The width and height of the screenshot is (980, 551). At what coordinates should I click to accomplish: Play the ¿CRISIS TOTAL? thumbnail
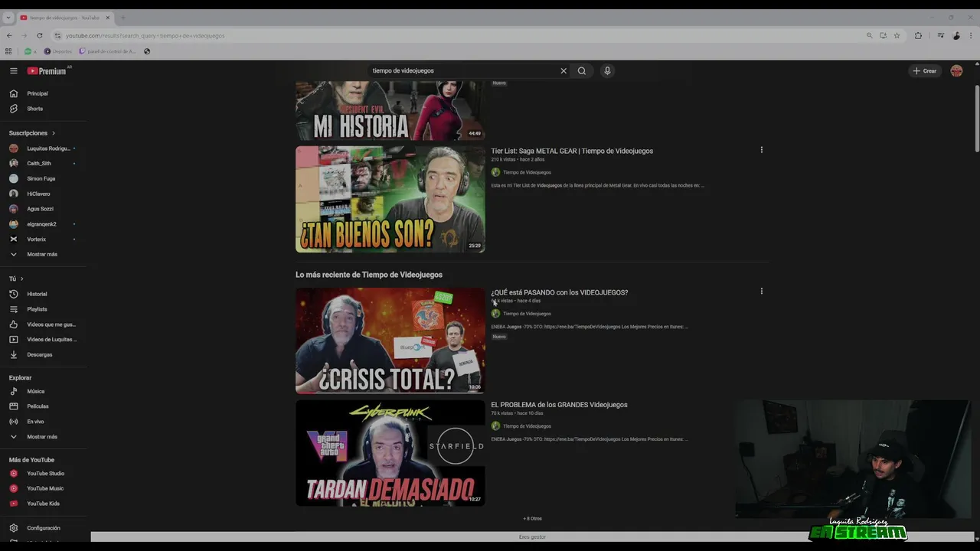coord(390,341)
